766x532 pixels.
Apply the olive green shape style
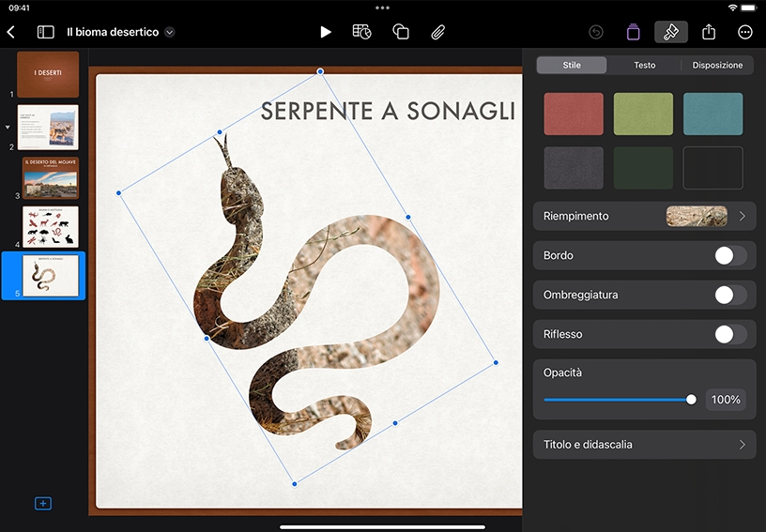tap(643, 114)
